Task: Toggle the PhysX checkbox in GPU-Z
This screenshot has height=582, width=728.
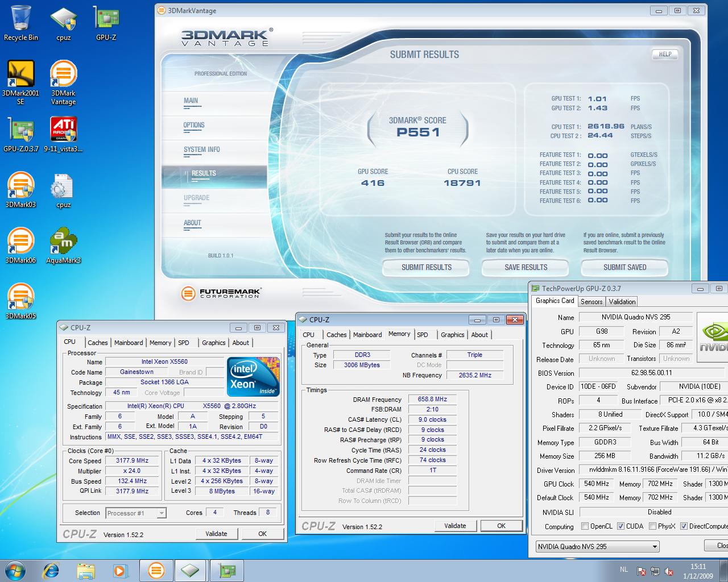Action: (x=652, y=526)
